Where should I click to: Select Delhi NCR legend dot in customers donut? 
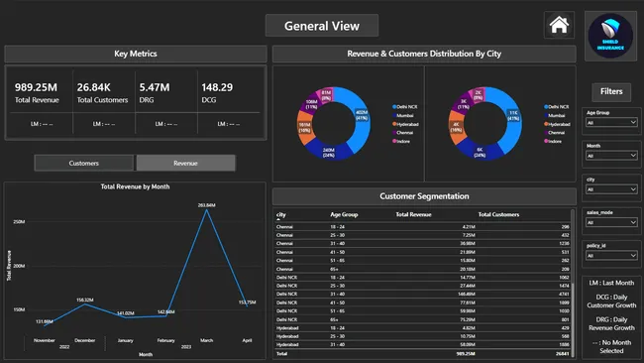click(x=546, y=107)
